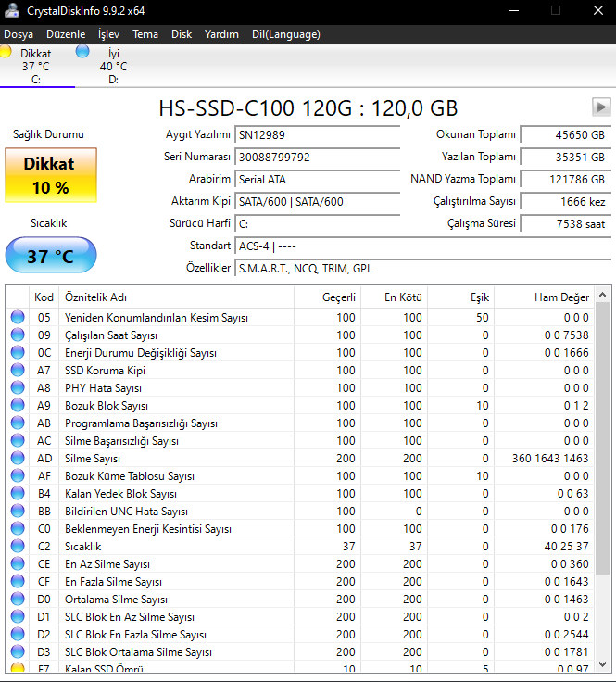The width and height of the screenshot is (616, 682).
Task: Click the status icon for SSD Koruma Kipi
Action: pos(18,370)
